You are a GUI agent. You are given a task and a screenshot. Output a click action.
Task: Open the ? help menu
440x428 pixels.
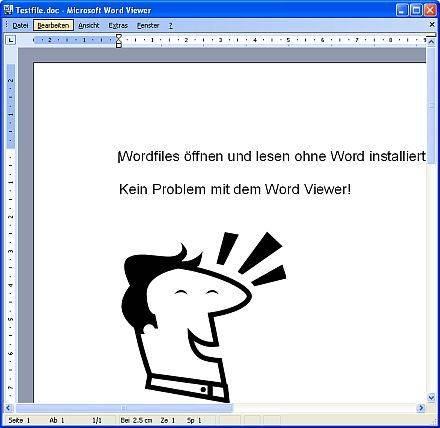click(171, 25)
